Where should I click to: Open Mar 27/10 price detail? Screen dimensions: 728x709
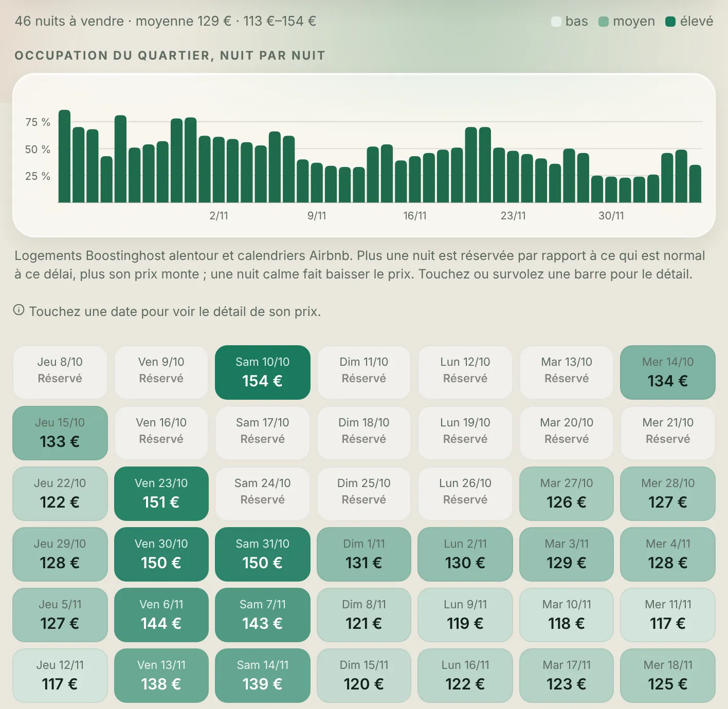point(567,494)
